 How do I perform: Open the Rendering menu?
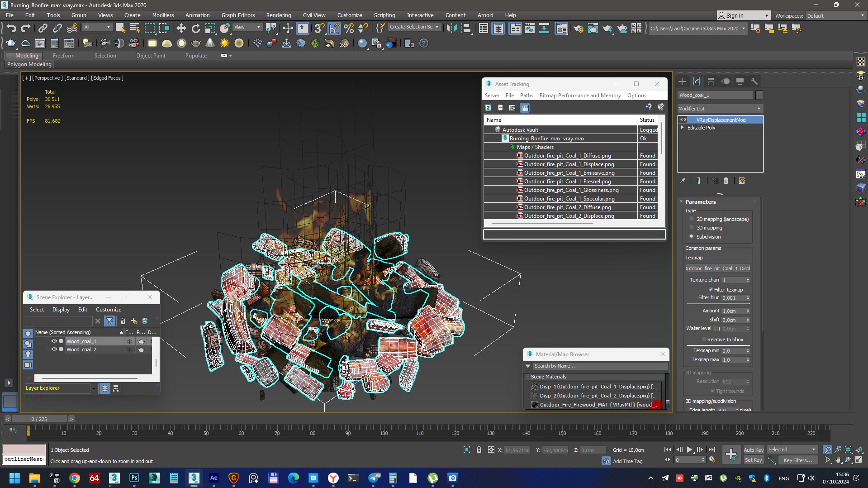click(x=278, y=15)
